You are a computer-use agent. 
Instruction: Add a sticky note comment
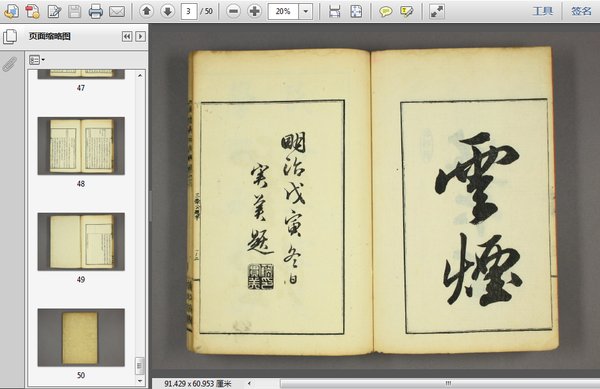[x=385, y=11]
